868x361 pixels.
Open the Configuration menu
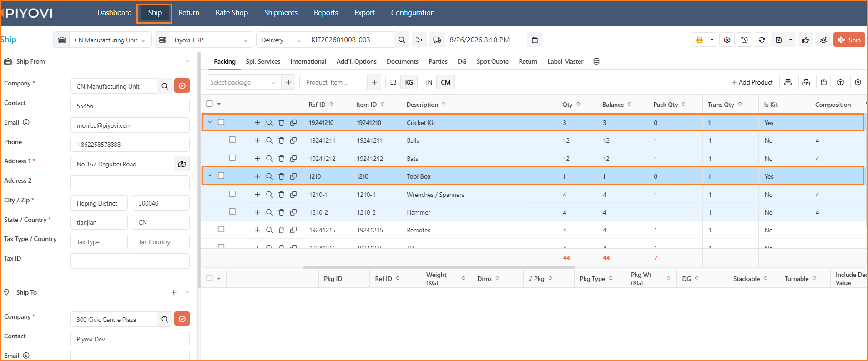(x=413, y=13)
